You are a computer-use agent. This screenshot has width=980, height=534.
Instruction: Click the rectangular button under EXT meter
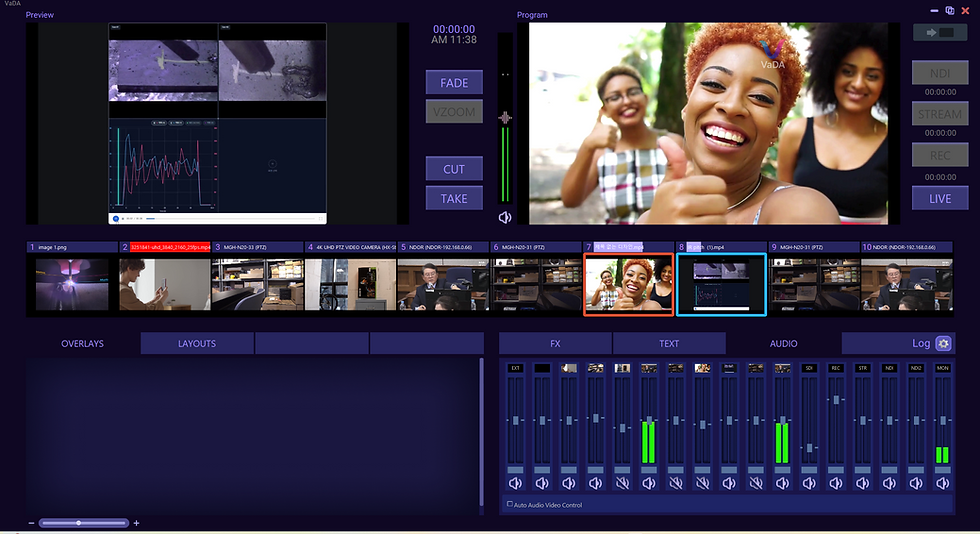[515, 470]
